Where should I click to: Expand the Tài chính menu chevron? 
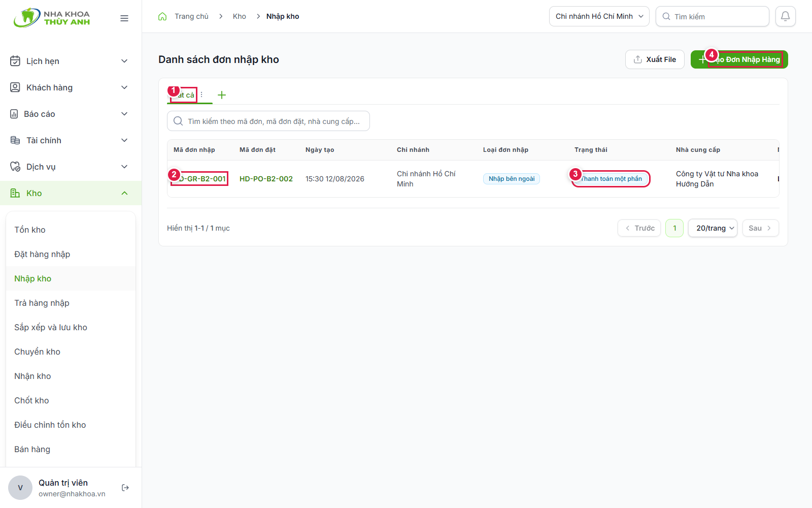(x=124, y=140)
